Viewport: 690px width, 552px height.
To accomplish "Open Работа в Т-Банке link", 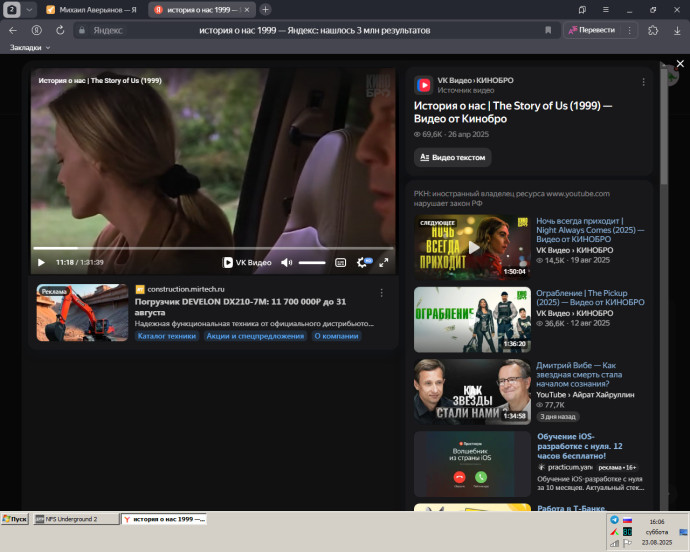I will point(571,508).
